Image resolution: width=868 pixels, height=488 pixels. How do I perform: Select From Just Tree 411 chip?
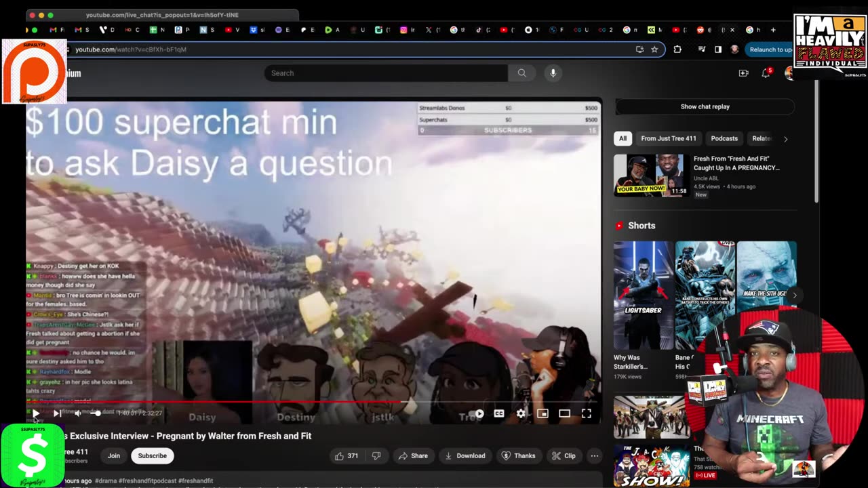point(669,138)
